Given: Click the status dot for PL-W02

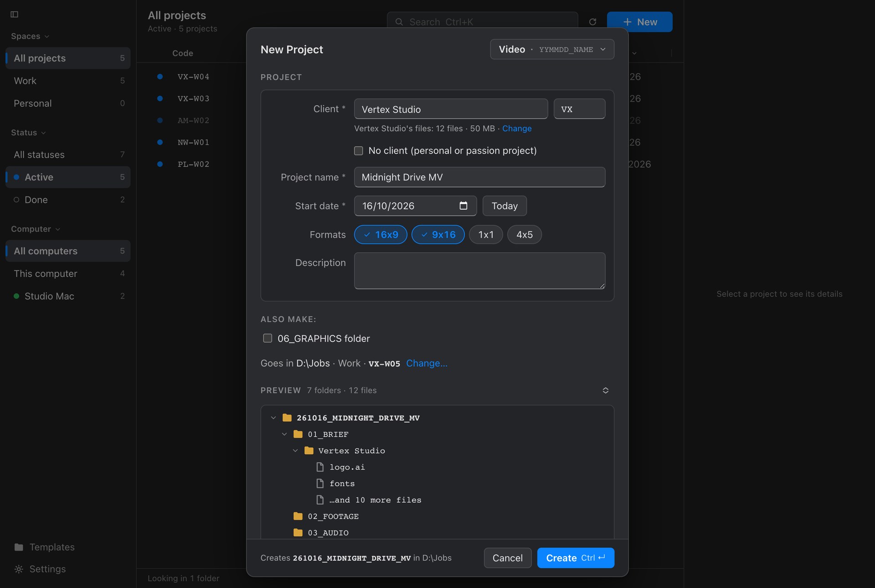Looking at the screenshot, I should (x=160, y=164).
